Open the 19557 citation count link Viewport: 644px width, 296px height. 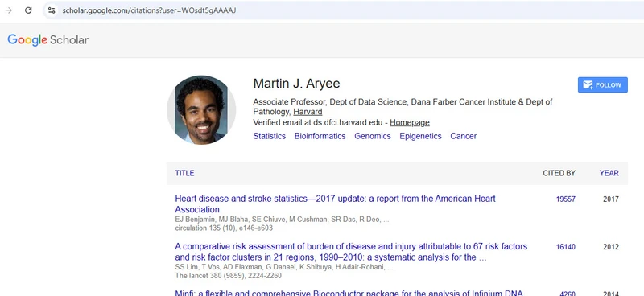point(566,199)
